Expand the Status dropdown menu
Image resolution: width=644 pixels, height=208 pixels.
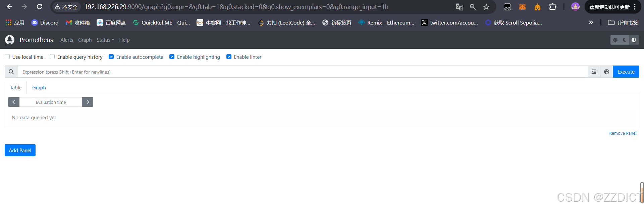pyautogui.click(x=105, y=40)
